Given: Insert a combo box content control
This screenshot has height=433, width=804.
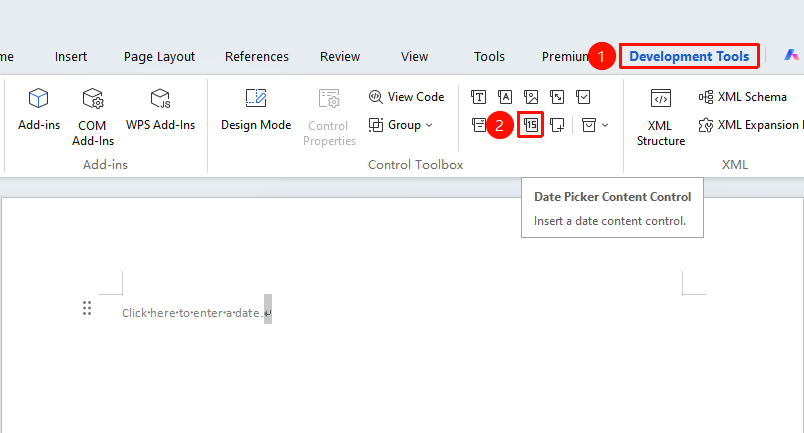Looking at the screenshot, I should point(478,125).
